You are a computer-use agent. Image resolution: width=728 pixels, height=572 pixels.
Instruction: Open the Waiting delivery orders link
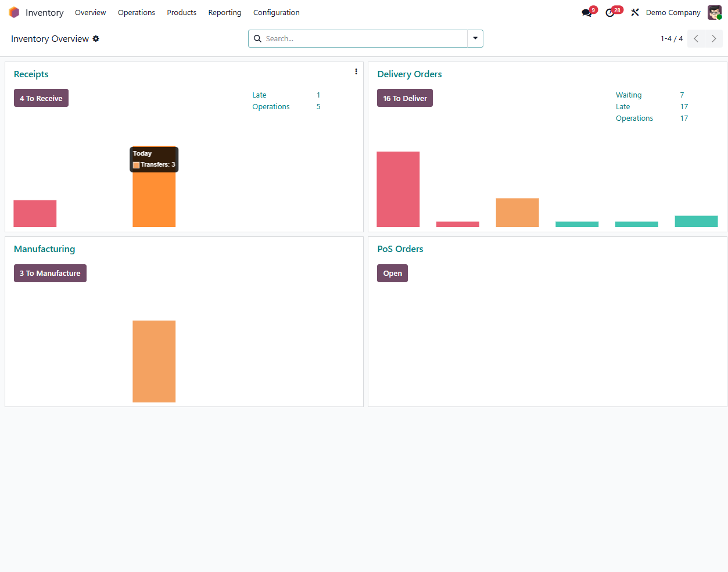(x=629, y=95)
